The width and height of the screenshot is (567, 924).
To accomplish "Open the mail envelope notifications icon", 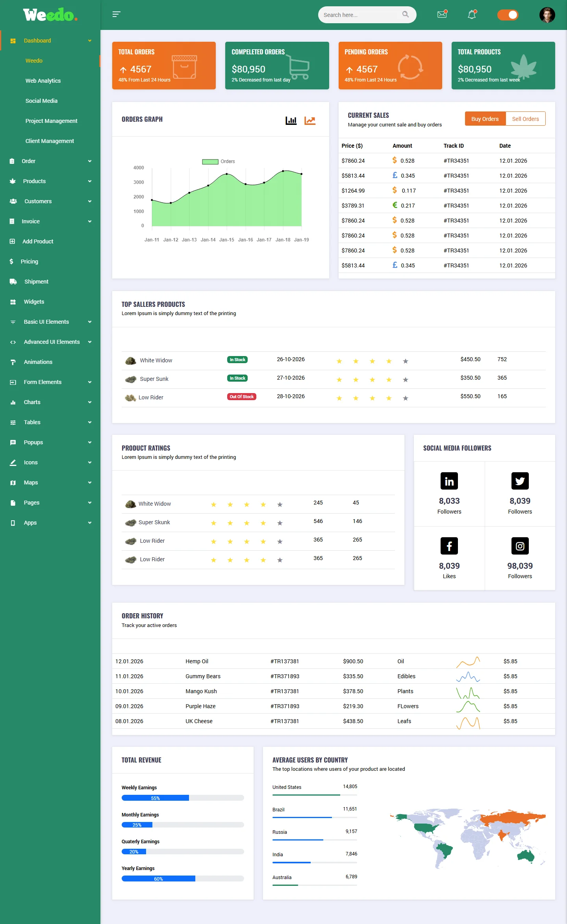I will [x=442, y=15].
